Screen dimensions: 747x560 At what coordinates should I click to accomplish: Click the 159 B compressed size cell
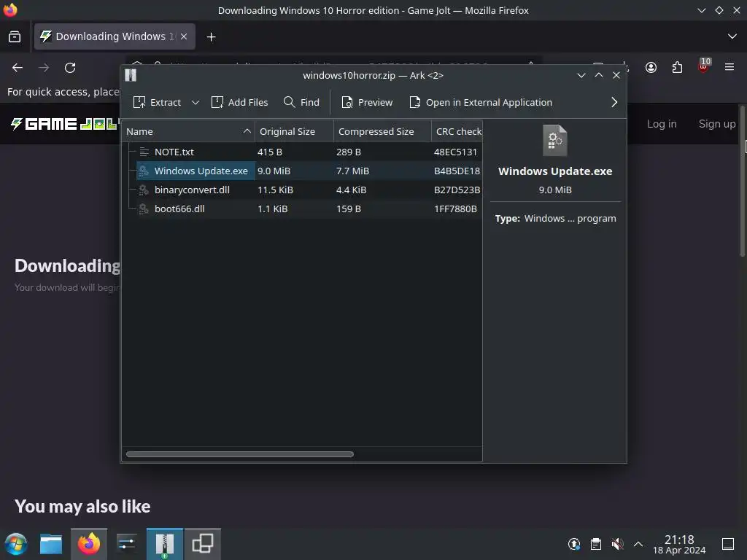tap(349, 209)
